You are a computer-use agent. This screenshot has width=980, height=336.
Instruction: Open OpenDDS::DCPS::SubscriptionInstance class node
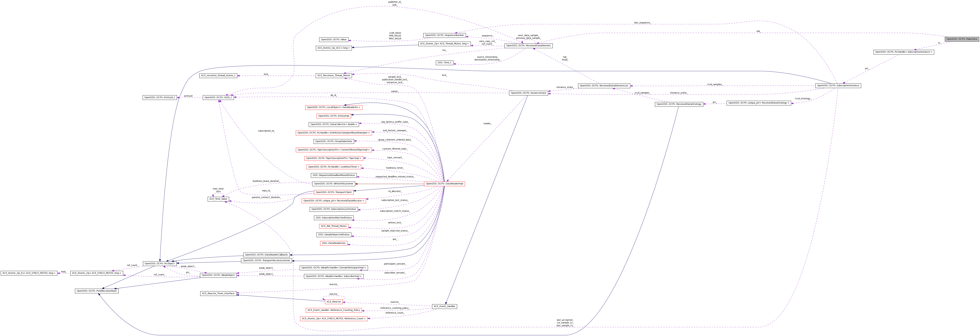pyautogui.click(x=838, y=86)
